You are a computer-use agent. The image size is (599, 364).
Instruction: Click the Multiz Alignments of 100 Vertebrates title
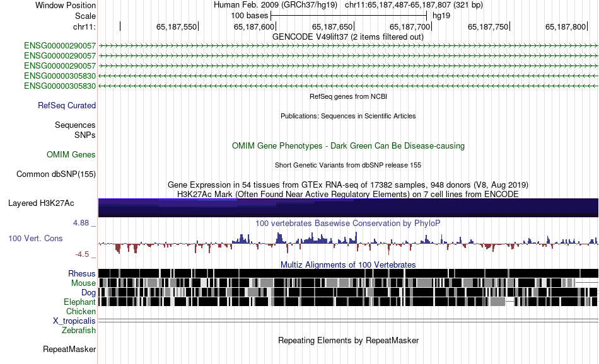coord(348,264)
